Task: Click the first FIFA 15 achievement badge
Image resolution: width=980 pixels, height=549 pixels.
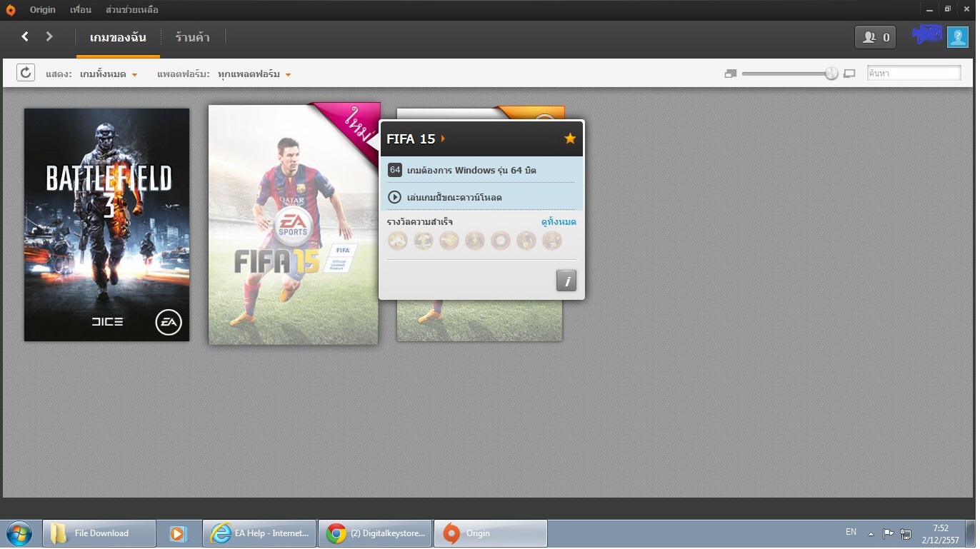Action: [398, 241]
